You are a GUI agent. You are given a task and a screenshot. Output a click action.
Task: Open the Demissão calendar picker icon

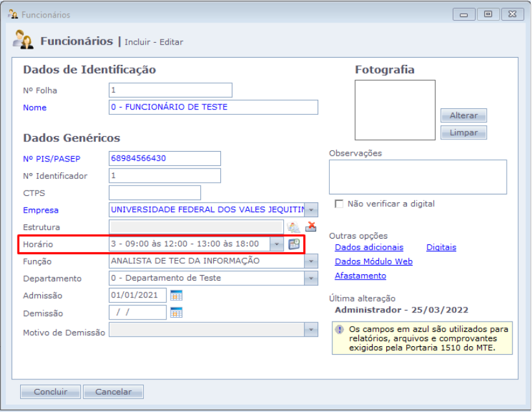click(176, 313)
